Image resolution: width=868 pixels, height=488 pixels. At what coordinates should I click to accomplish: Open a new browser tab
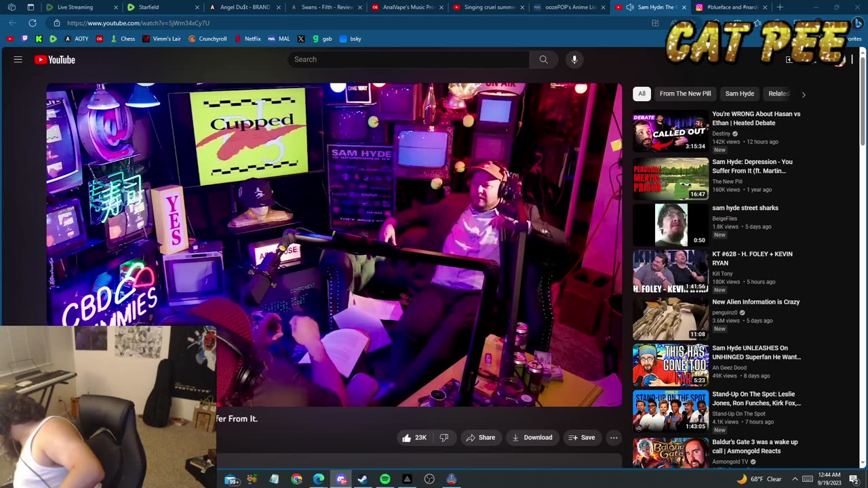point(780,7)
